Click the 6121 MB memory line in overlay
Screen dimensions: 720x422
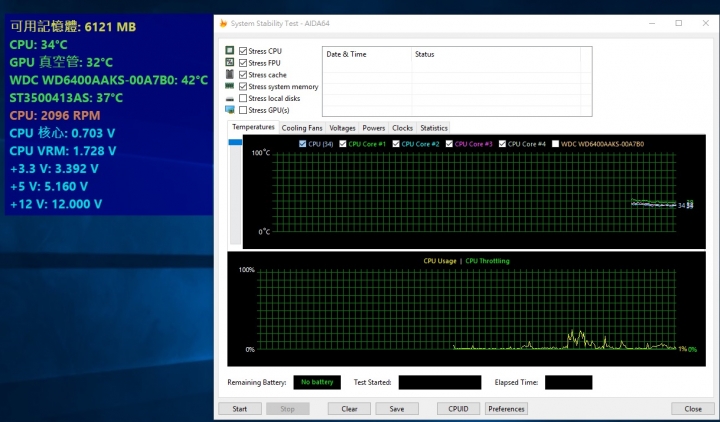73,27
